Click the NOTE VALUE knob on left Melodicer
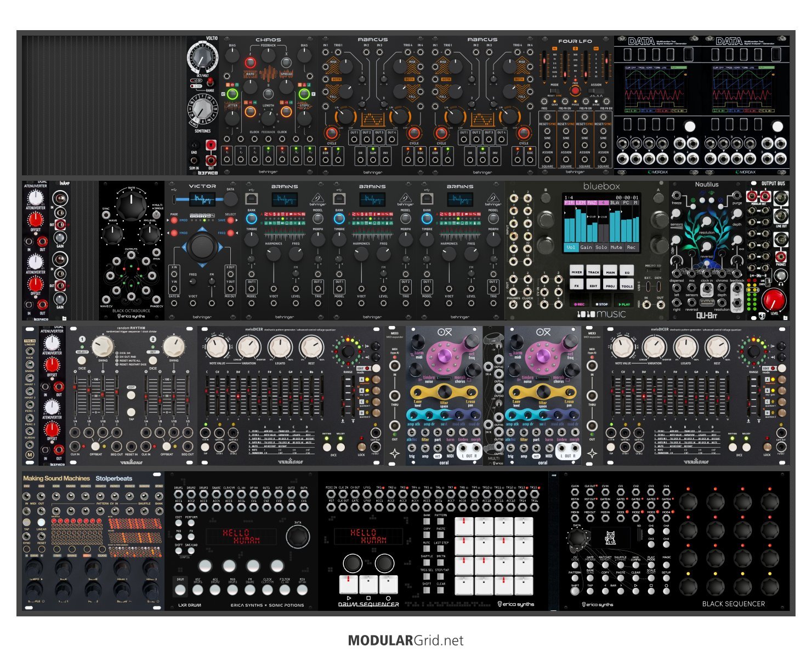The width and height of the screenshot is (812, 652). pos(218,347)
